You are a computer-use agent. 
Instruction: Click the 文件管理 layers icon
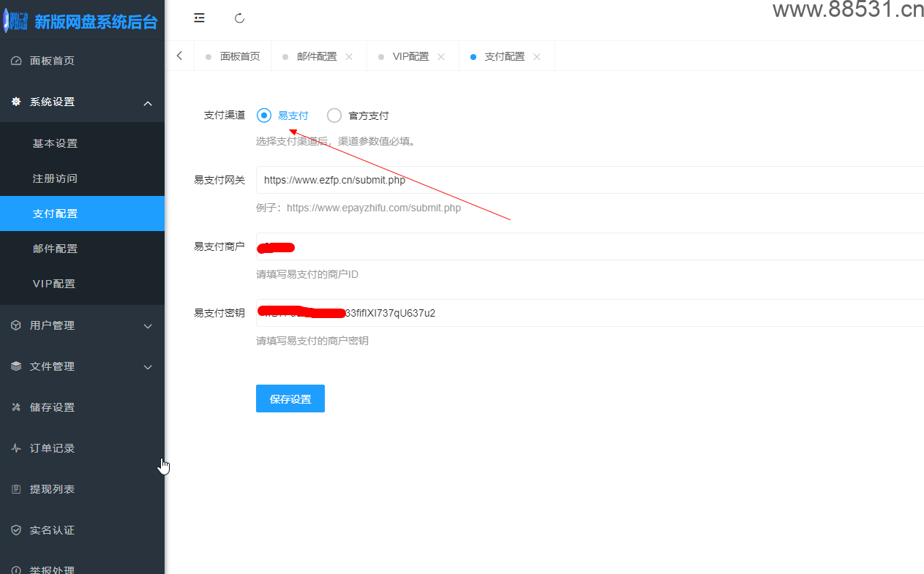pos(16,366)
